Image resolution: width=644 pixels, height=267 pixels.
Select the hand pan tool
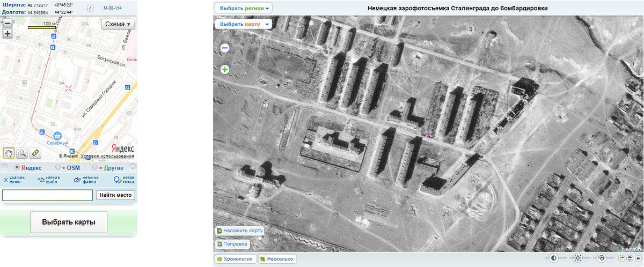[x=9, y=153]
